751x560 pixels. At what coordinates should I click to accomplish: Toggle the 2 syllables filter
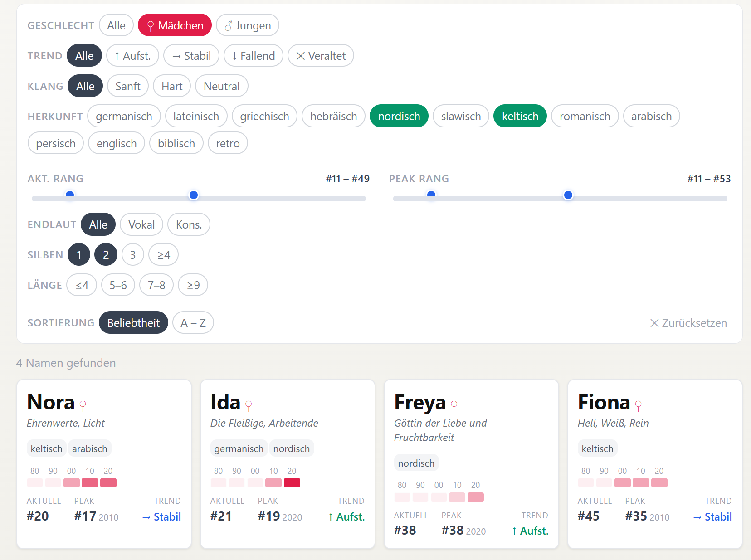coord(106,255)
